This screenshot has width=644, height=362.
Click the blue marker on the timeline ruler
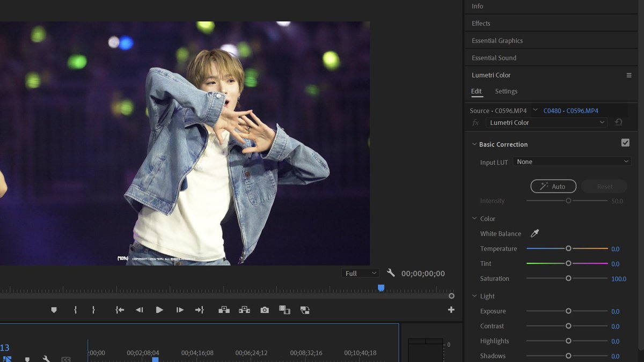[155, 360]
